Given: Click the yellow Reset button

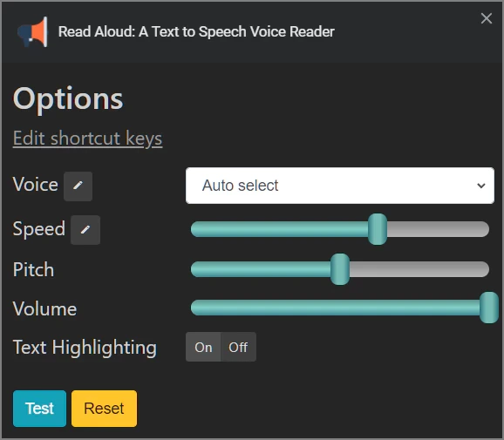Looking at the screenshot, I should coord(104,409).
